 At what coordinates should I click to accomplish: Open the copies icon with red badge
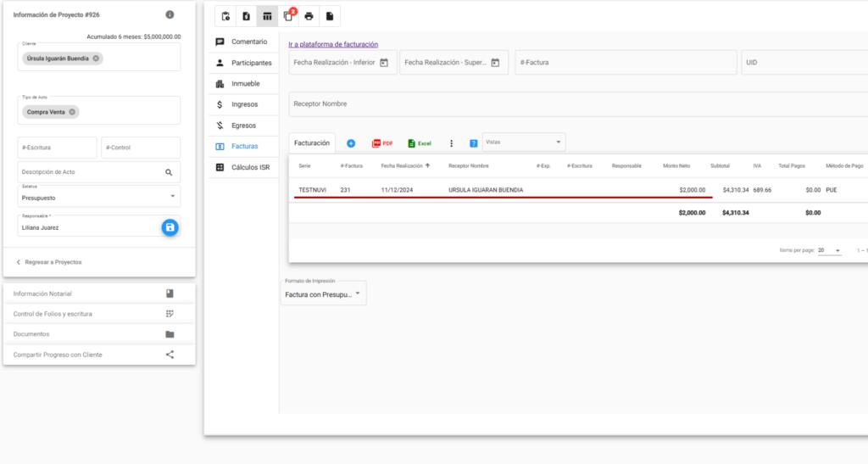(x=288, y=17)
